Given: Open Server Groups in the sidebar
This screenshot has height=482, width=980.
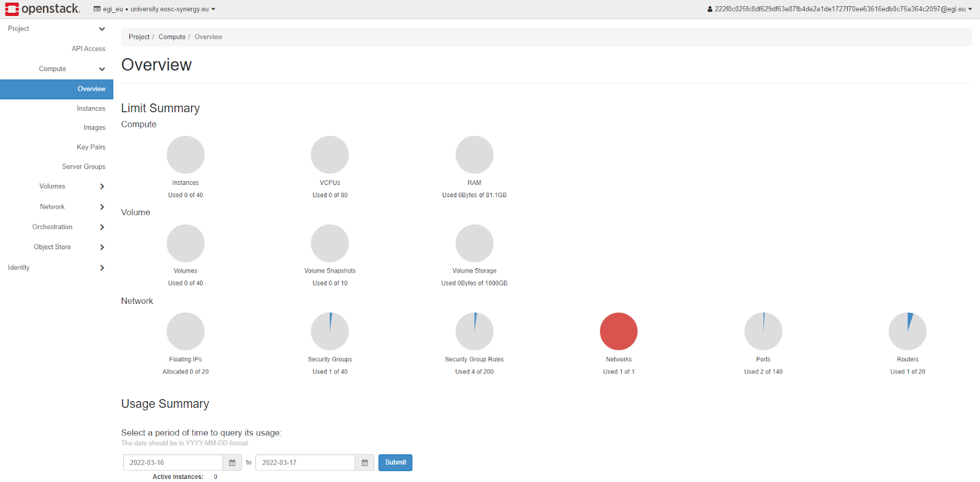Looking at the screenshot, I should 83,167.
